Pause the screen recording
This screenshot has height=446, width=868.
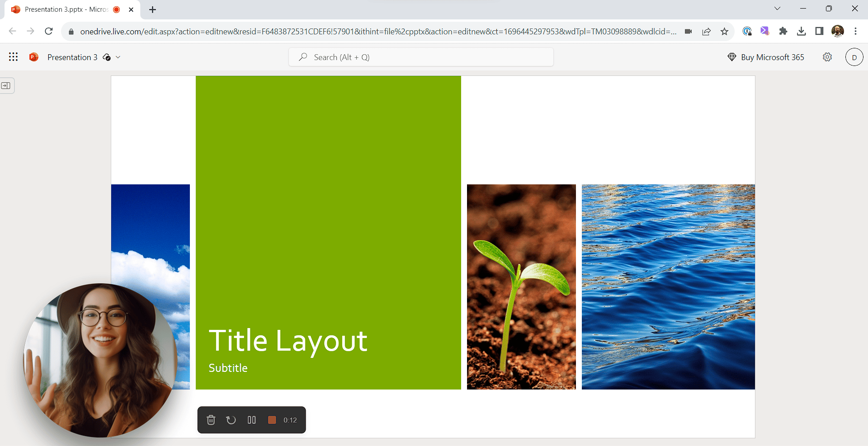[x=252, y=420]
